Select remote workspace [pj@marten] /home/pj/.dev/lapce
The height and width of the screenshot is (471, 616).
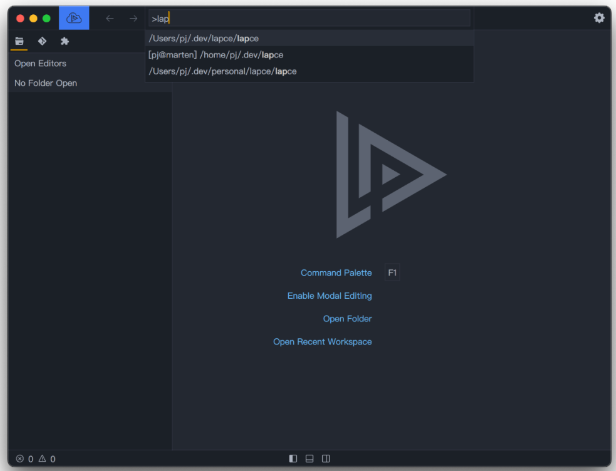(x=309, y=55)
